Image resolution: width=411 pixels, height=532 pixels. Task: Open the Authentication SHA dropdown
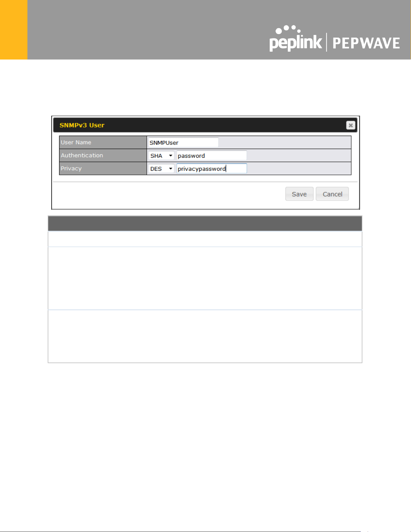pos(161,156)
